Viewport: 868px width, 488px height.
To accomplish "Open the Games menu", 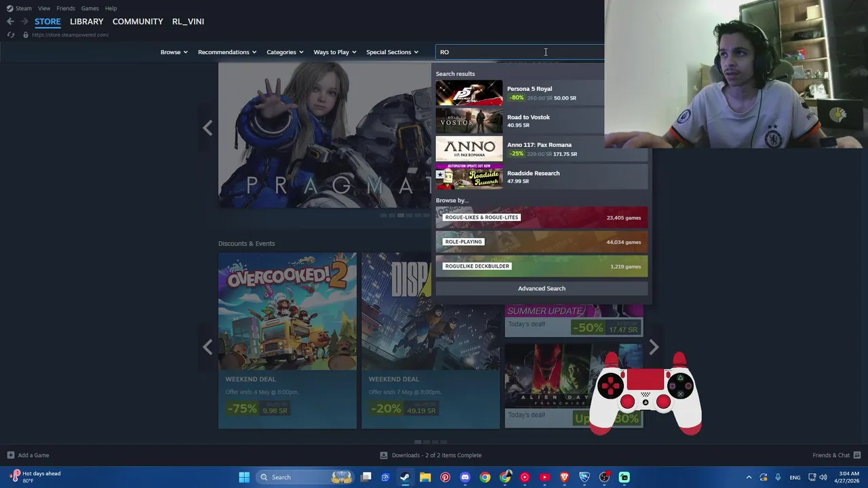I will pyautogui.click(x=90, y=8).
